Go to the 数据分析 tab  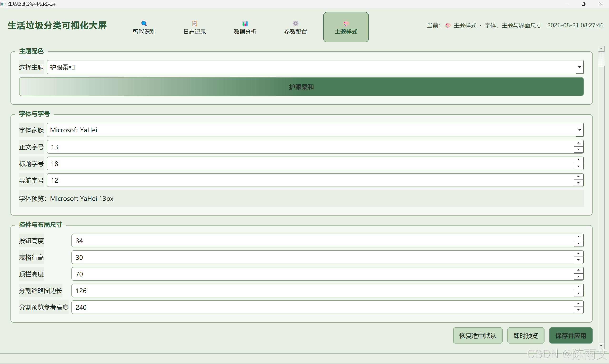coord(245,27)
